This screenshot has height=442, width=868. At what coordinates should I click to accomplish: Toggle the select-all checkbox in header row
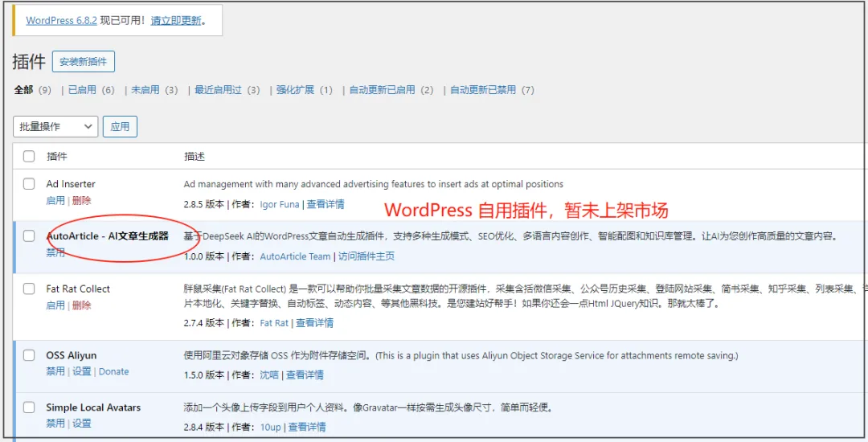[29, 156]
